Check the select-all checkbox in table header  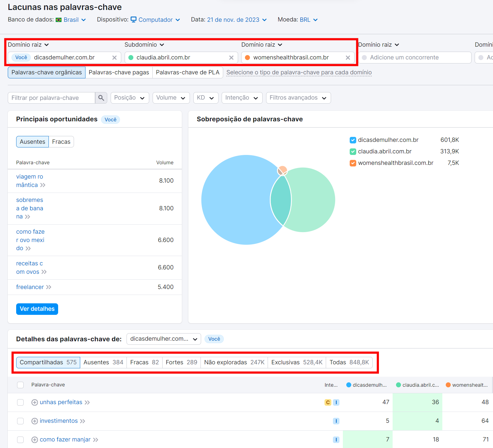[x=21, y=385]
